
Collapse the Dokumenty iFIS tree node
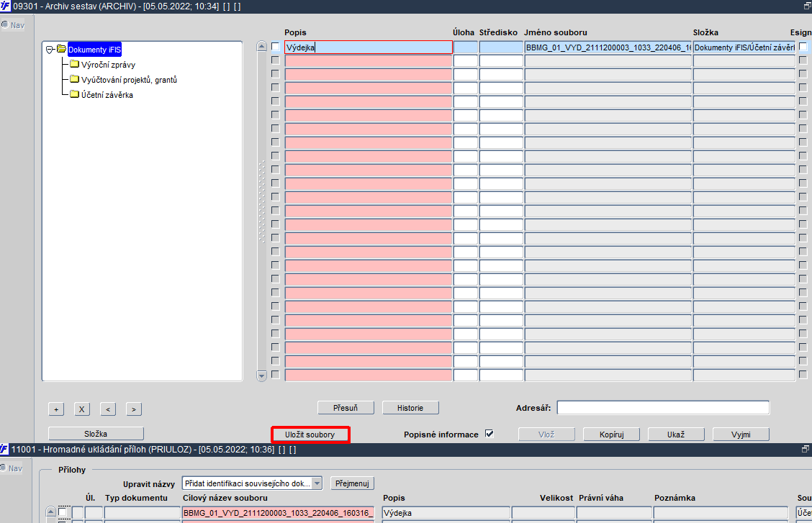tap(50, 50)
